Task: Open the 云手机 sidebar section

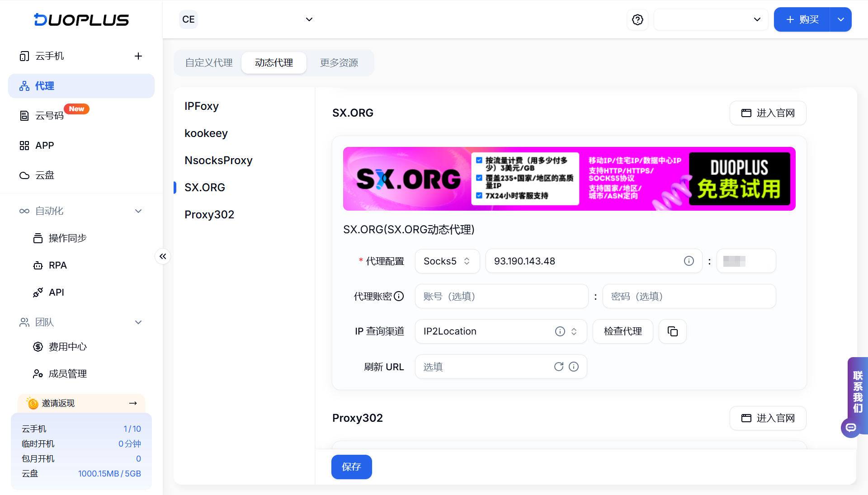Action: 50,56
